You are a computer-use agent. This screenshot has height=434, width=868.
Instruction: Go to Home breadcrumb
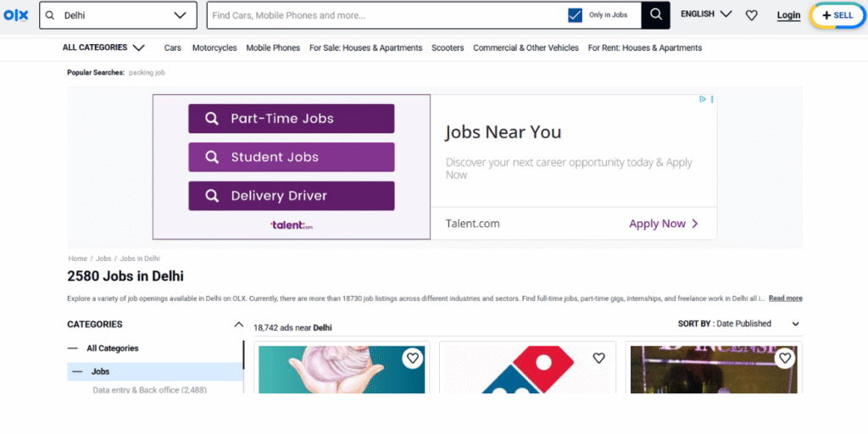(77, 259)
